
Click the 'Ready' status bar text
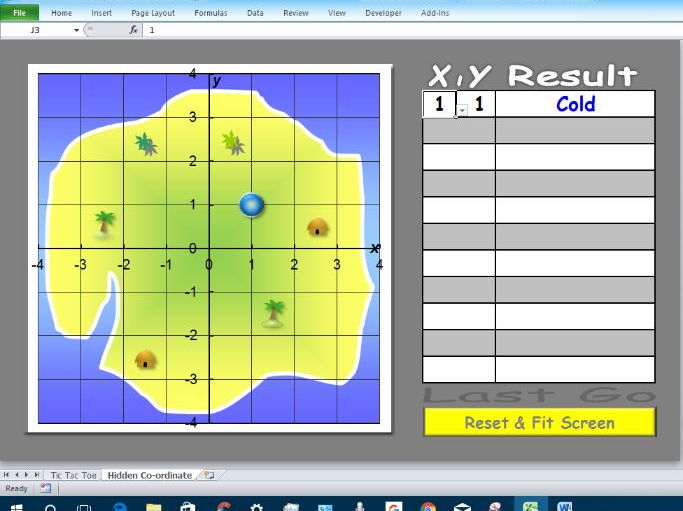pos(17,488)
